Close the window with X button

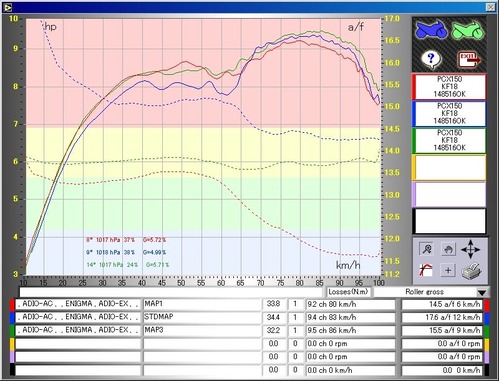(490, 7)
